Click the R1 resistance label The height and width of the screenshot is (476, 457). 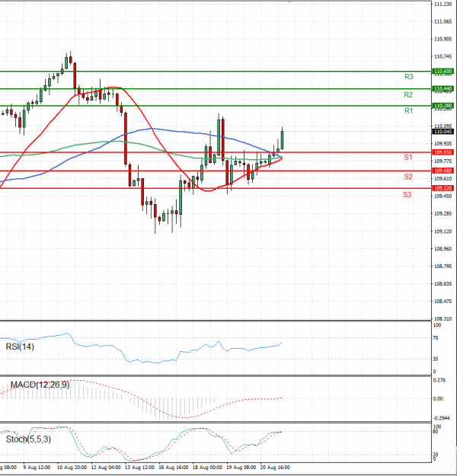click(409, 110)
